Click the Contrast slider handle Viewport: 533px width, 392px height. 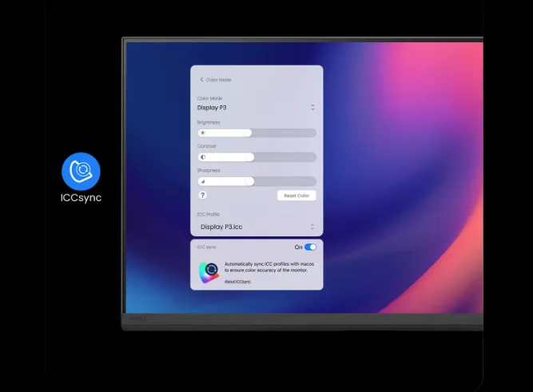click(x=249, y=157)
